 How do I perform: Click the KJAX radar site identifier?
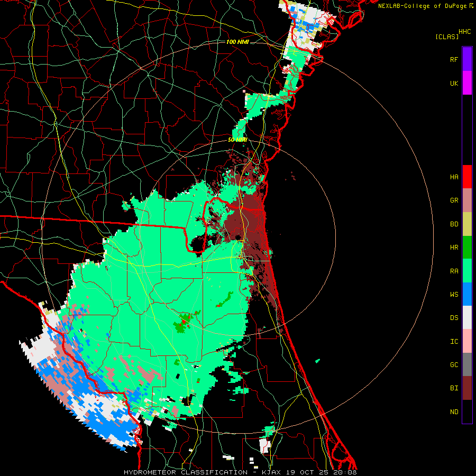[271, 472]
